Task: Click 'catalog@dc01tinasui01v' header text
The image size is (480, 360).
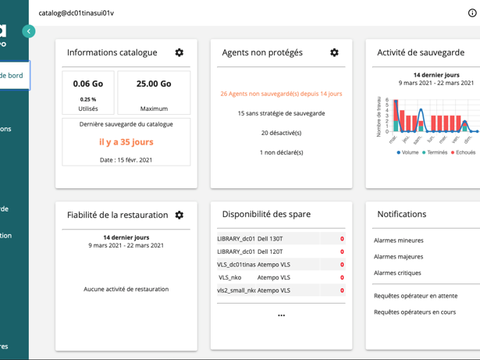Action: click(76, 13)
